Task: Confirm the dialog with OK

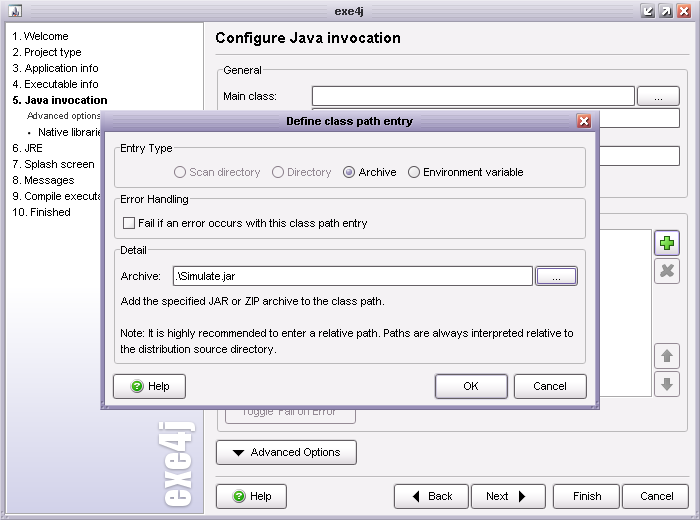Action: [471, 386]
